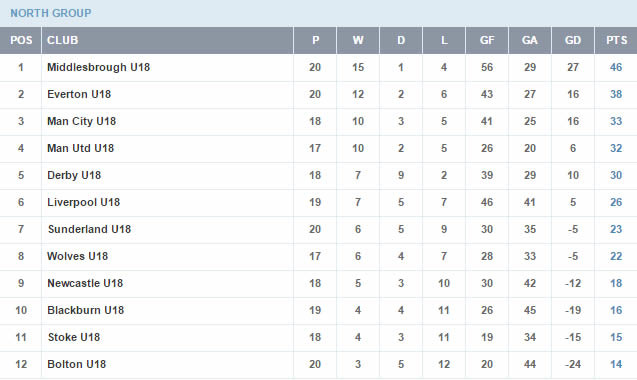The image size is (637, 380).
Task: Sort by GA column header
Action: pyautogui.click(x=530, y=40)
